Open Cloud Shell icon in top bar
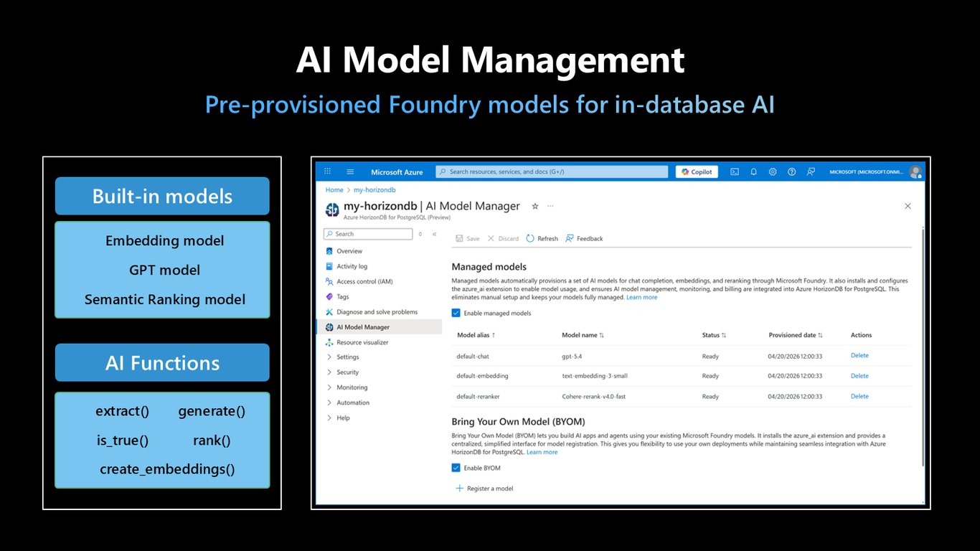Screen dimensions: 980x551 coord(735,171)
